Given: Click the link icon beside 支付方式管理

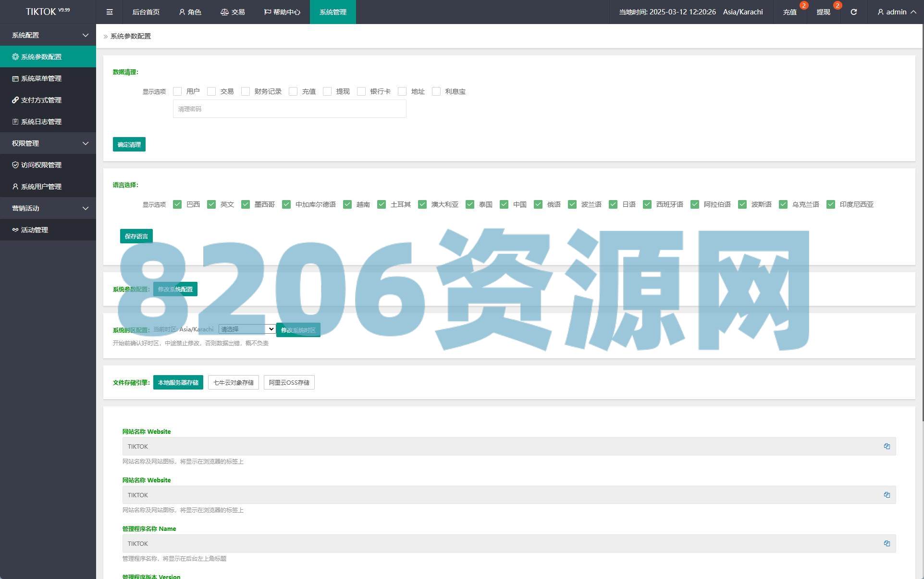Looking at the screenshot, I should [x=15, y=100].
